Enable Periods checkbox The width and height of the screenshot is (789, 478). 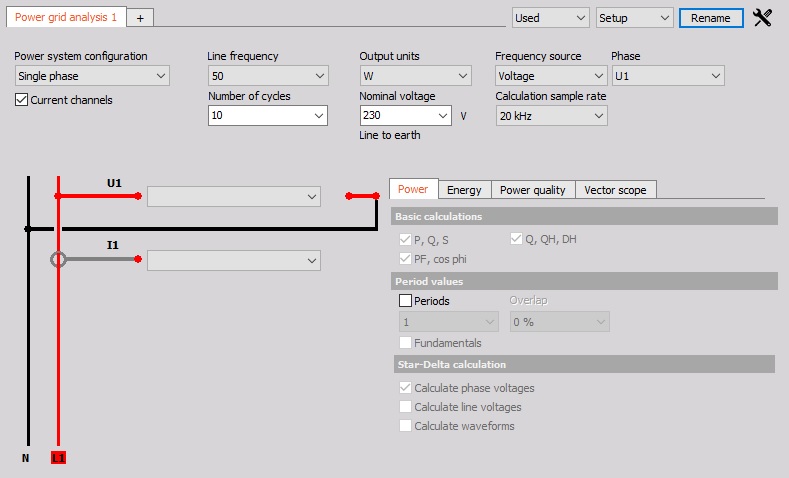(x=405, y=300)
